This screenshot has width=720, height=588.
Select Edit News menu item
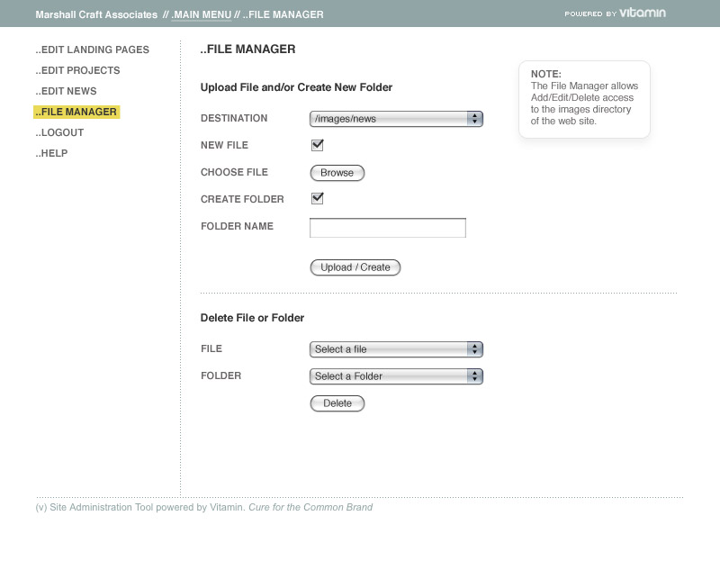point(67,91)
